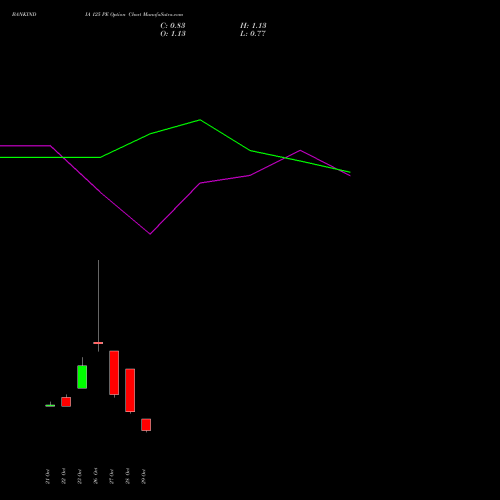Click the 21 Oct green candlestick
The width and height of the screenshot is (500, 500).
tap(50, 405)
